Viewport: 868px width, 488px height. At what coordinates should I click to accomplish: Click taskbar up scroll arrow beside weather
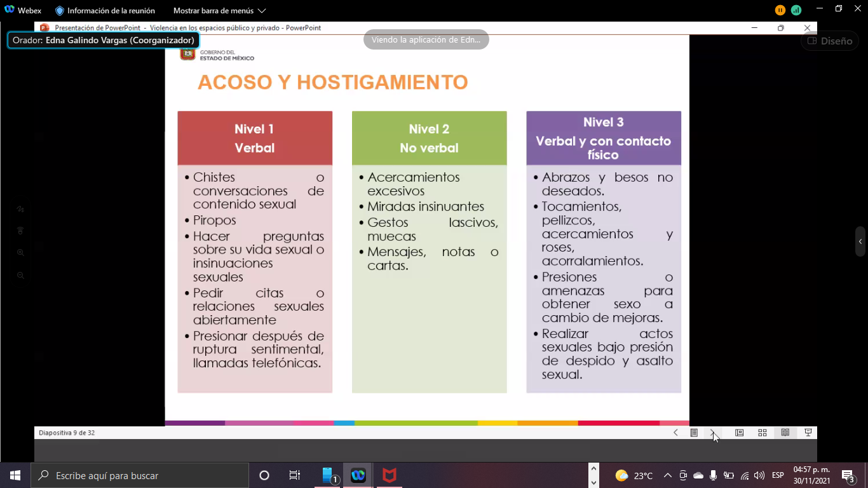[594, 468]
